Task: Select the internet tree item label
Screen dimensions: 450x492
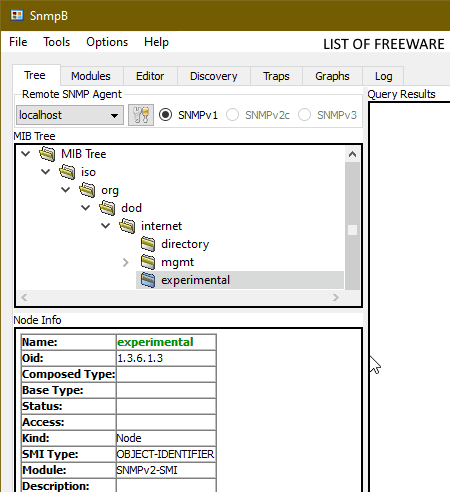Action: click(x=161, y=226)
